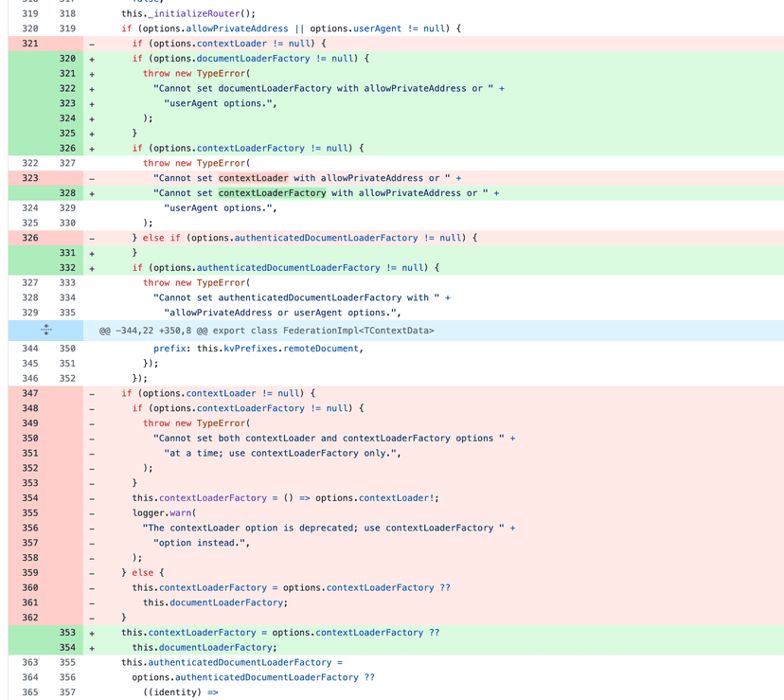Select added new line number 320

(x=66, y=59)
